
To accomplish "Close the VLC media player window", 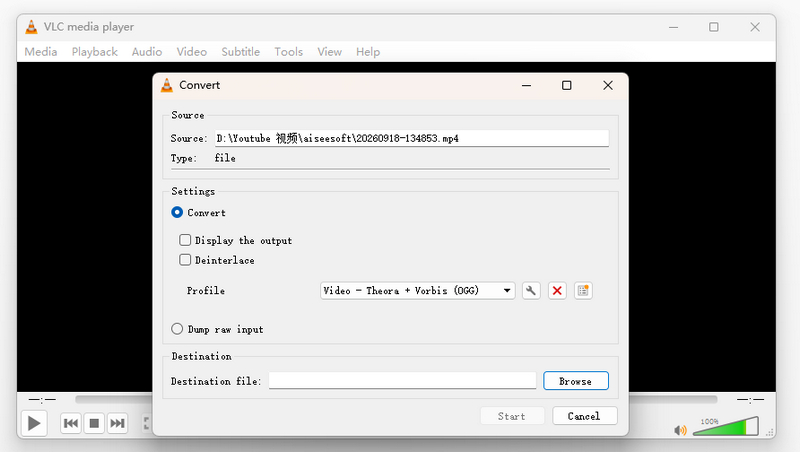I will (x=755, y=27).
